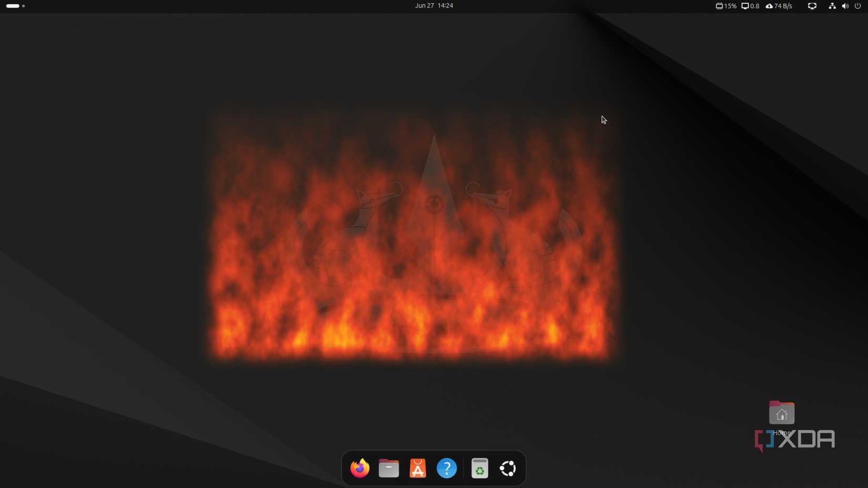Click the network speed indicator showing 74 B/s

pos(779,6)
